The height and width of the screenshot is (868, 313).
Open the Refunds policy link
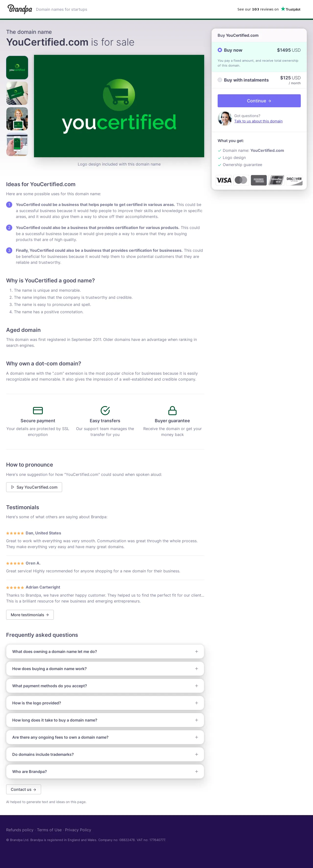point(20,830)
